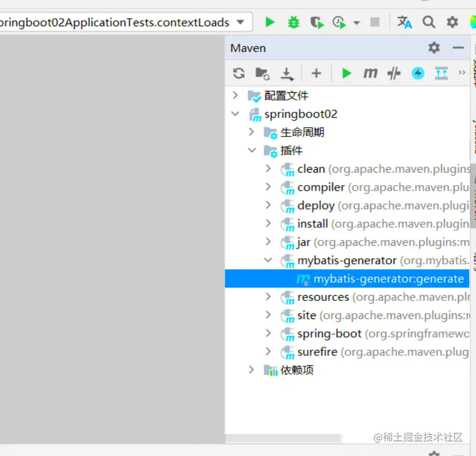Expand the 配置文件 node
476x456 pixels.
(235, 95)
